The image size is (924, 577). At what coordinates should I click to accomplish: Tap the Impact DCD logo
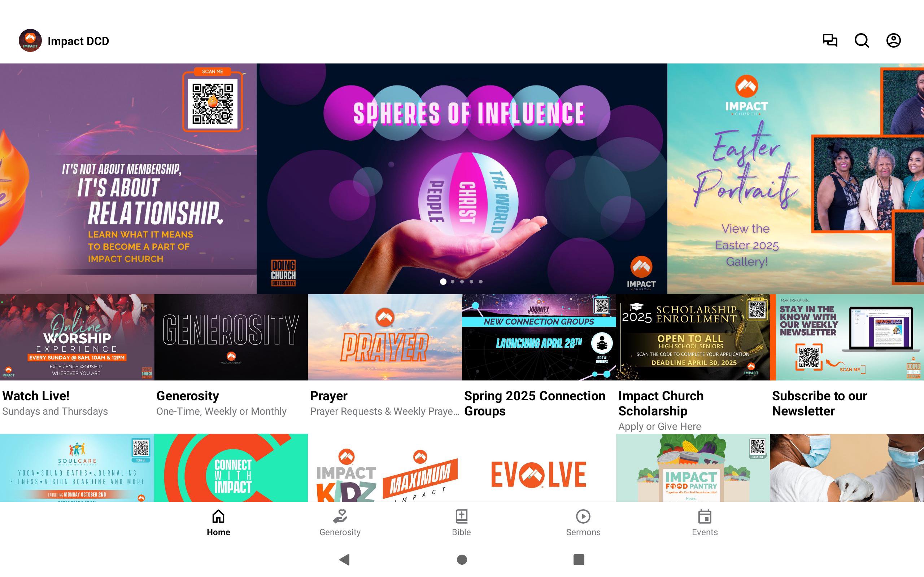30,40
